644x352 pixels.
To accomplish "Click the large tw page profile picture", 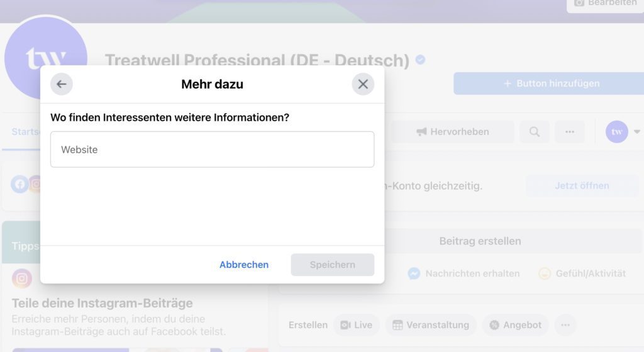I will 46,57.
